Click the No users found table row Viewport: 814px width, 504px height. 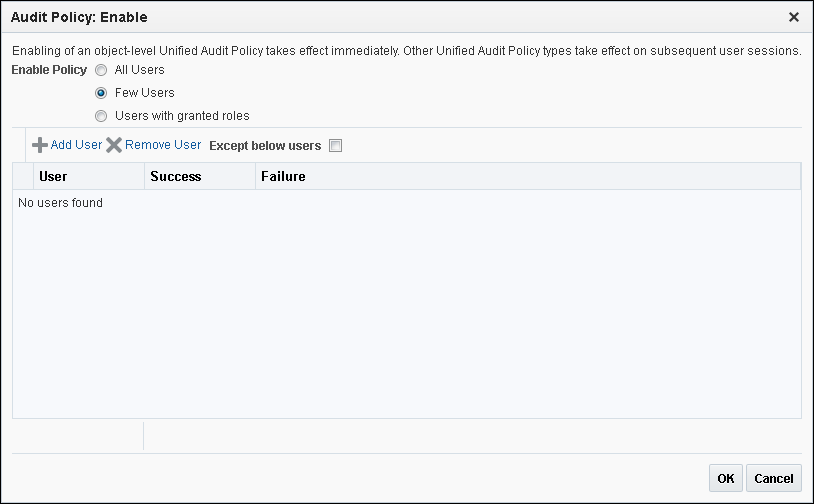point(61,203)
